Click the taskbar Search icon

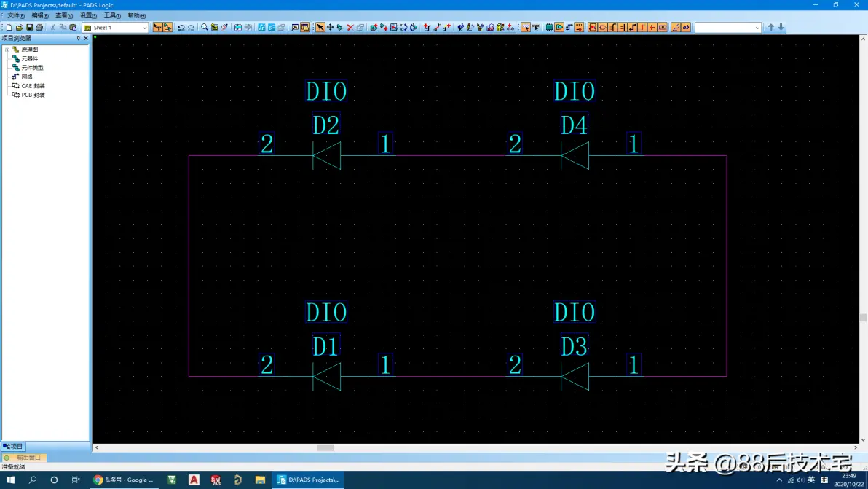coord(33,480)
